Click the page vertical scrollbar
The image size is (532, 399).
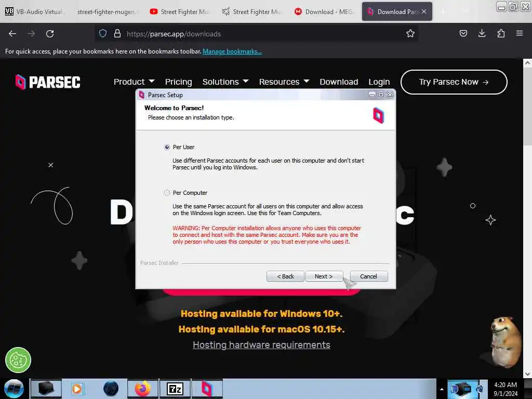pos(527,106)
